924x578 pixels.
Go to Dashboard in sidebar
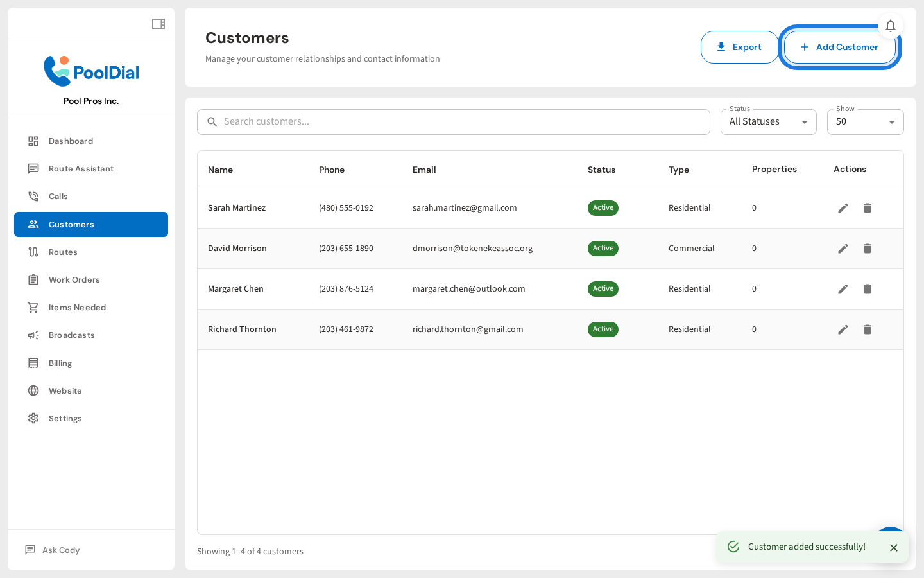coord(71,141)
